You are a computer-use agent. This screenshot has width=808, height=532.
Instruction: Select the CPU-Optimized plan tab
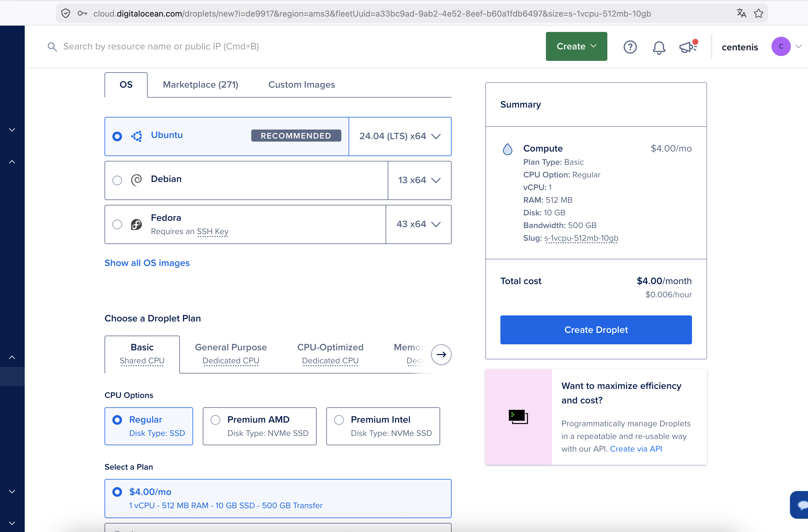click(x=330, y=354)
